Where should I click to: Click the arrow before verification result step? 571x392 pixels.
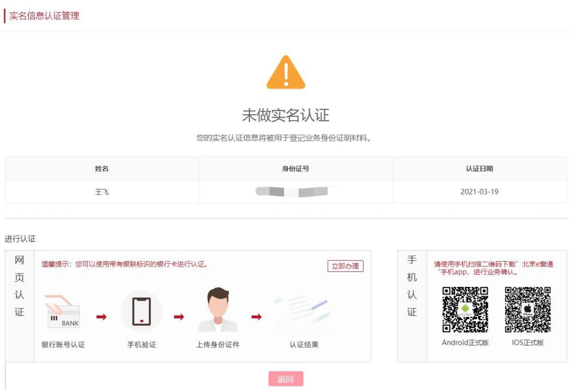click(x=257, y=316)
